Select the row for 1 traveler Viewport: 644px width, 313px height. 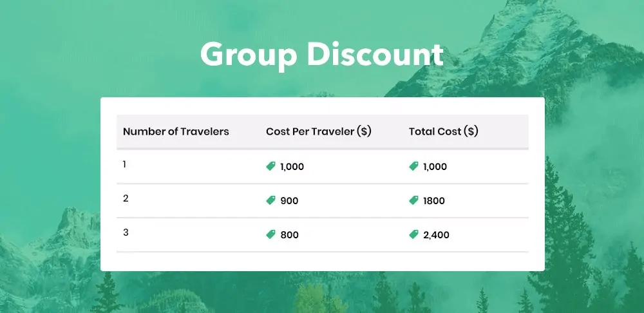coord(125,164)
